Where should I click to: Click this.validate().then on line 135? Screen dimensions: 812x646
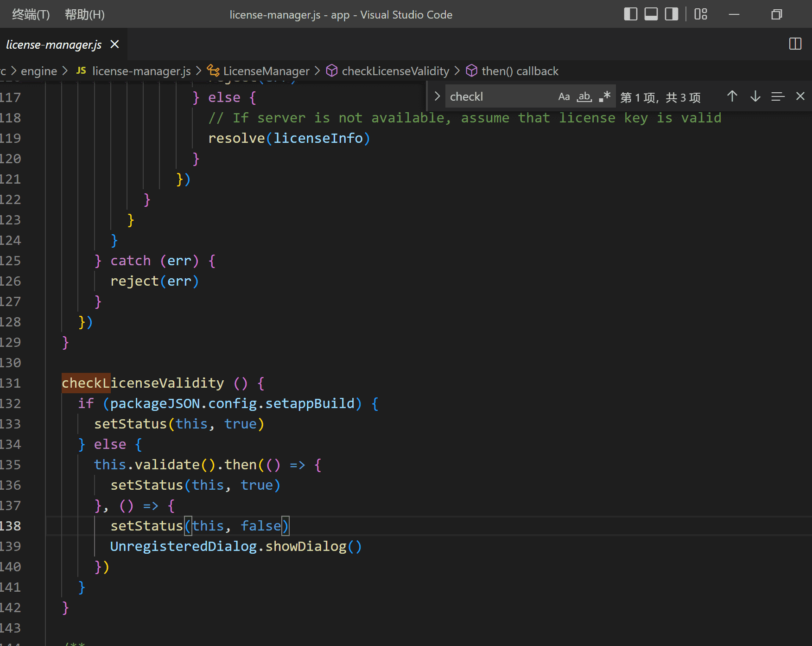tap(175, 465)
